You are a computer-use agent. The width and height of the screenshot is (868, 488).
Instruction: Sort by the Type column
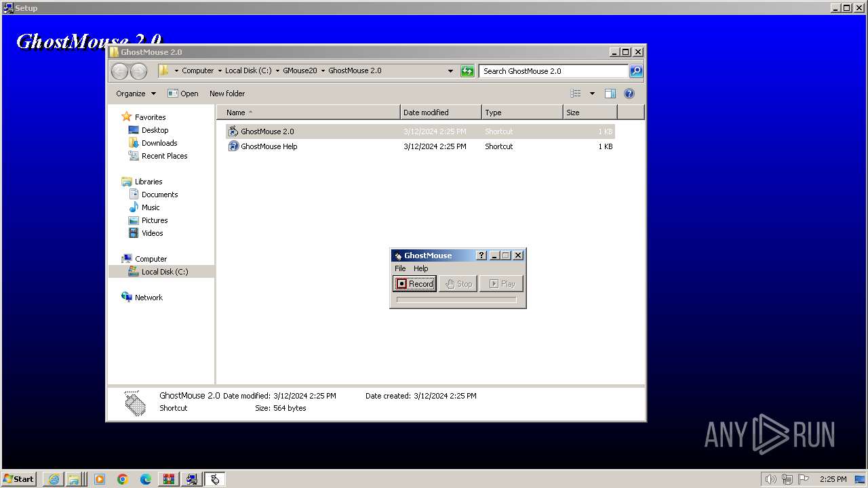(523, 113)
